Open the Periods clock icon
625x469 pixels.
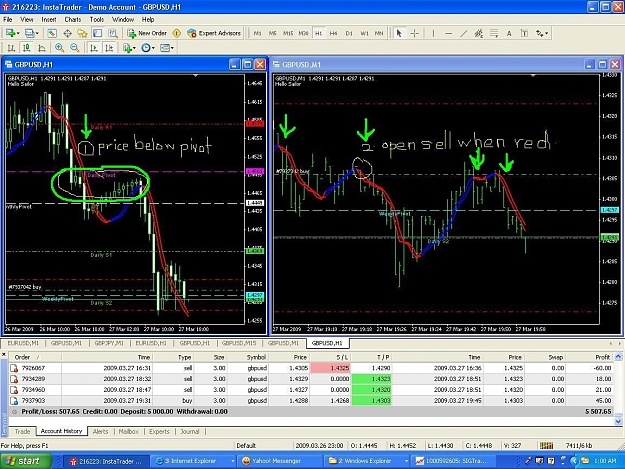click(x=145, y=48)
